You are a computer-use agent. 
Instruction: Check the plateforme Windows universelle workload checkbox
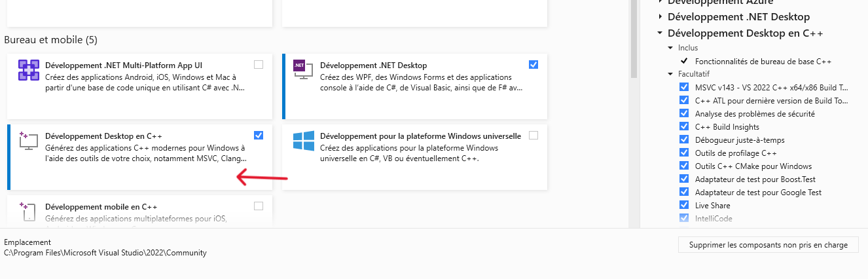533,135
